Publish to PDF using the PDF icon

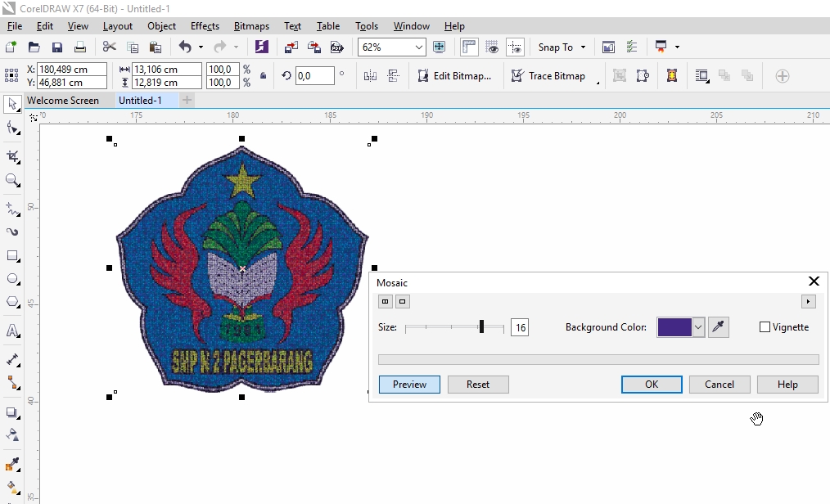coord(337,47)
